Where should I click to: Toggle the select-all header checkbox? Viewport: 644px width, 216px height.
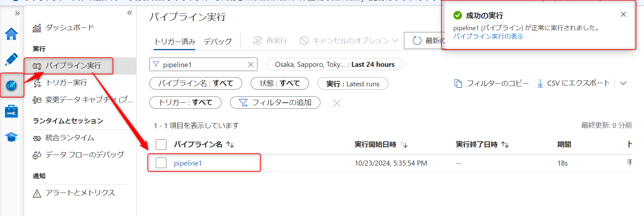tap(161, 145)
